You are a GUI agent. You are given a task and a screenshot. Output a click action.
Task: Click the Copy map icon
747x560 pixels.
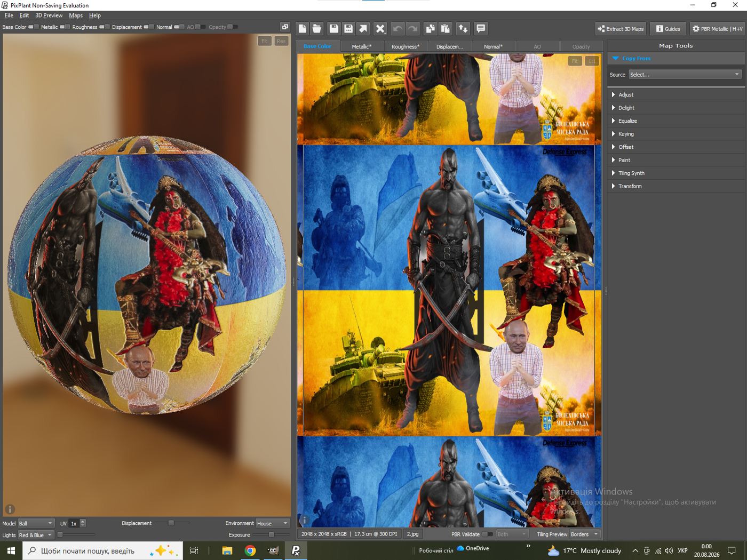click(430, 29)
